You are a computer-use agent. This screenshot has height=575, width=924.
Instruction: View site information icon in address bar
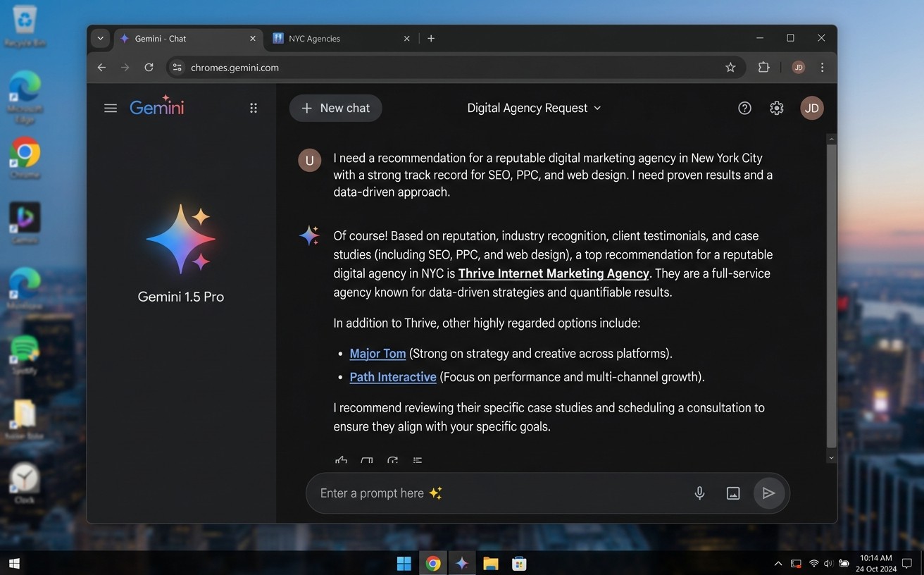click(177, 68)
